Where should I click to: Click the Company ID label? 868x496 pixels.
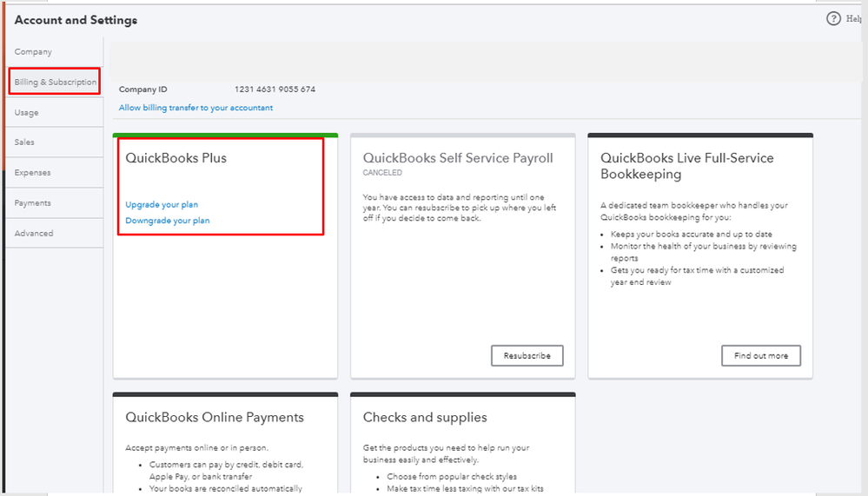click(x=142, y=89)
